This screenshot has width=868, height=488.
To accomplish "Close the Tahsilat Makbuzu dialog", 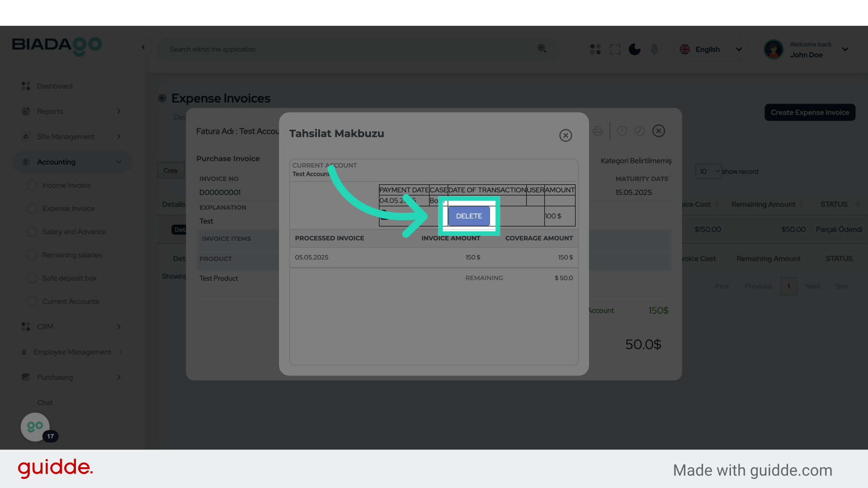I will [x=566, y=135].
